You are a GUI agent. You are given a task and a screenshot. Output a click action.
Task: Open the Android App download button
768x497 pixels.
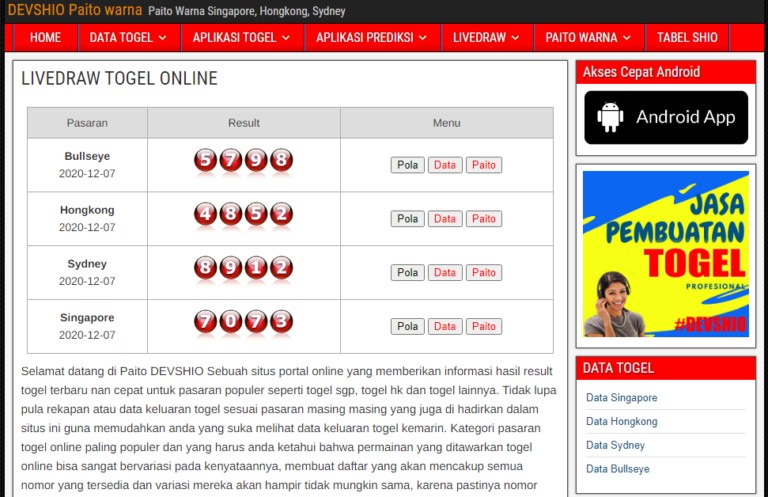(666, 118)
